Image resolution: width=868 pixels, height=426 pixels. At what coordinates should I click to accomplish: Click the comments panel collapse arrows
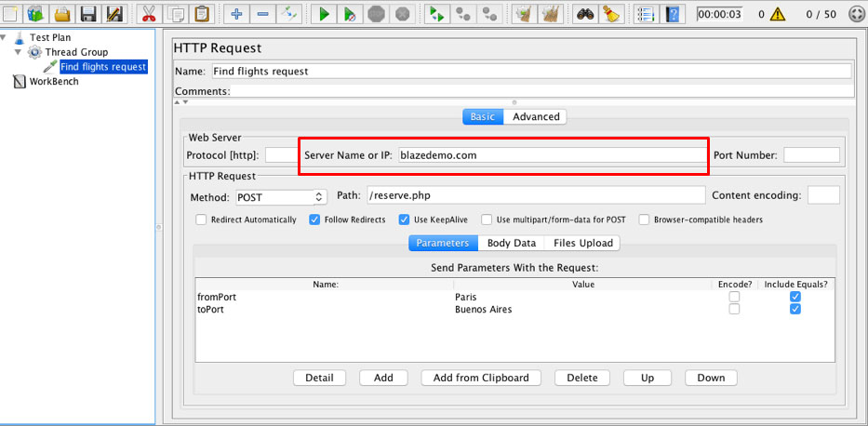coord(182,102)
